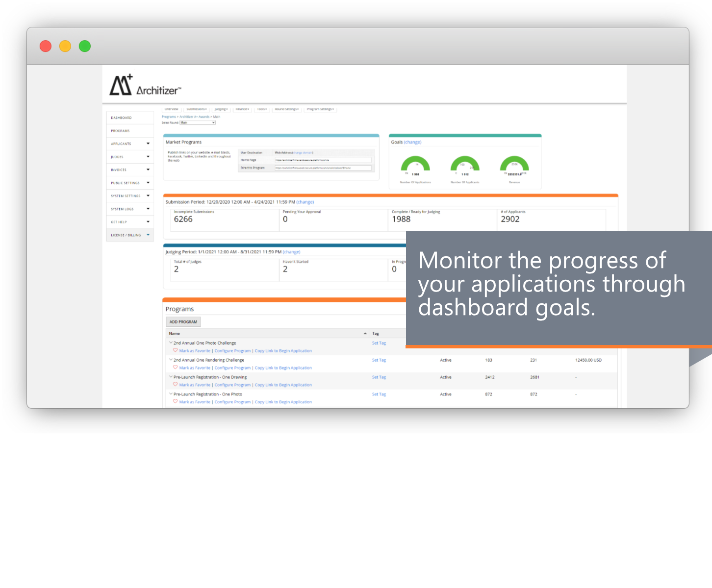Collapse the 2nd Annual One Photo Challenge row
Image resolution: width=712 pixels, height=588 pixels.
coord(171,343)
